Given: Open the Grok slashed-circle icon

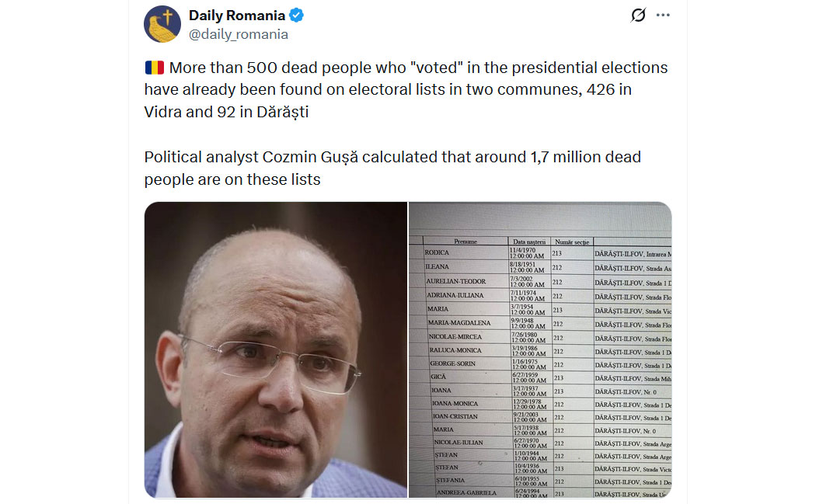Looking at the screenshot, I should [x=638, y=15].
